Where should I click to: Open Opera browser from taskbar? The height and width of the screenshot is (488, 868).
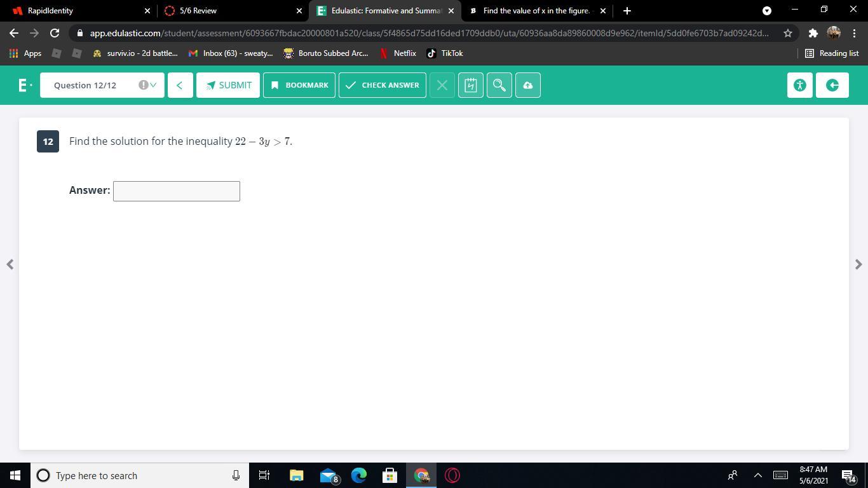point(452,475)
